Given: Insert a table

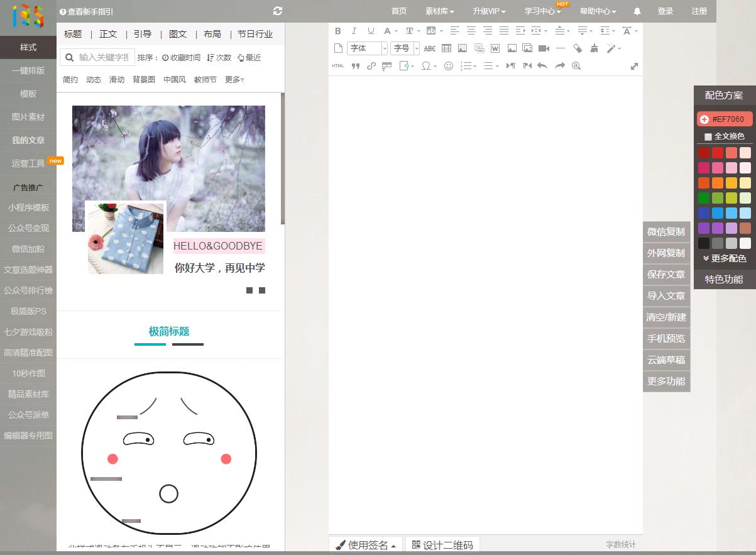Looking at the screenshot, I should 446,48.
